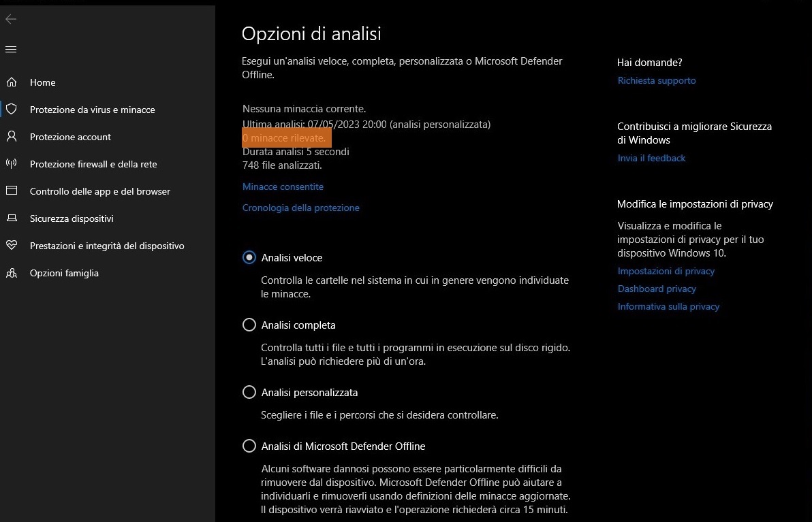Click the firewall network signal icon

coord(11,164)
